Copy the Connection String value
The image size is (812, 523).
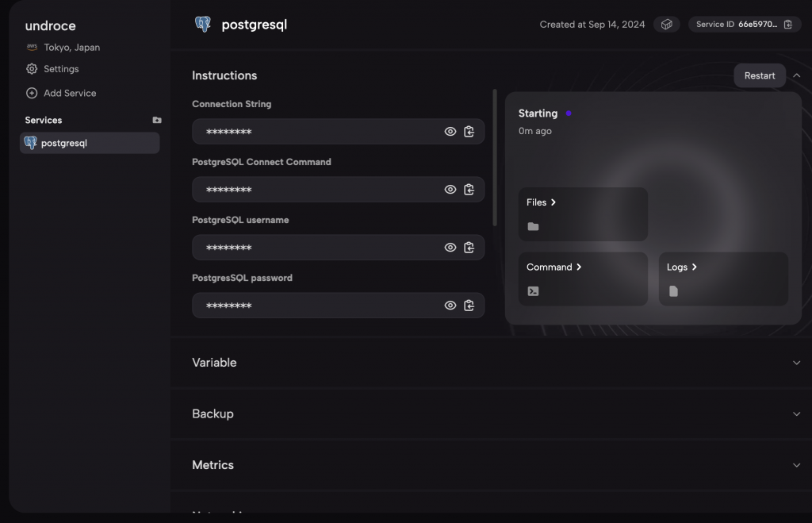469,132
